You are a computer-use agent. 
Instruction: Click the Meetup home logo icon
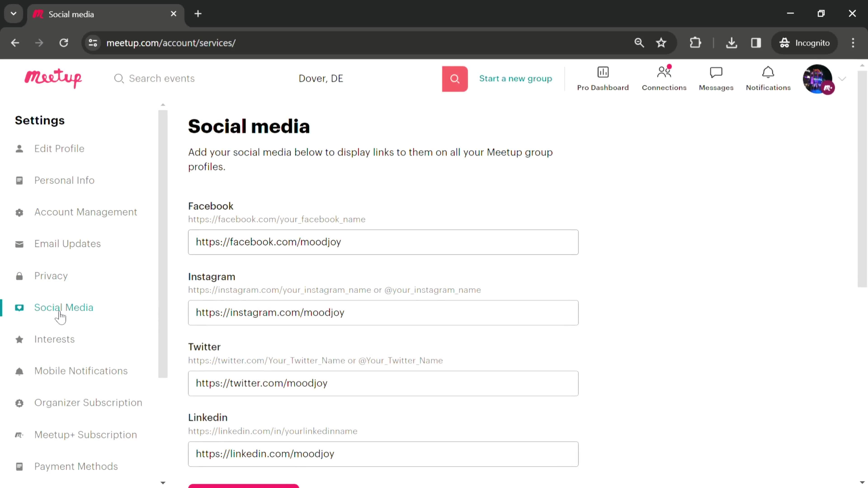(53, 78)
